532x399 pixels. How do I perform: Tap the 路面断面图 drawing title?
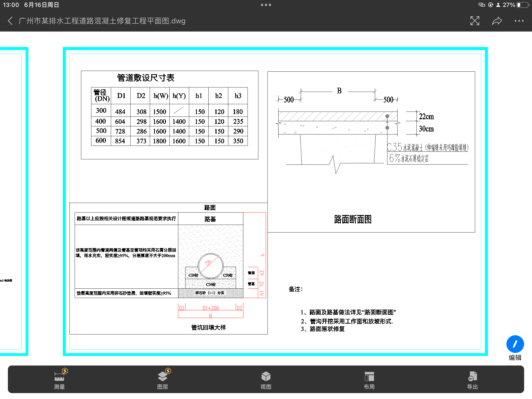coord(353,219)
